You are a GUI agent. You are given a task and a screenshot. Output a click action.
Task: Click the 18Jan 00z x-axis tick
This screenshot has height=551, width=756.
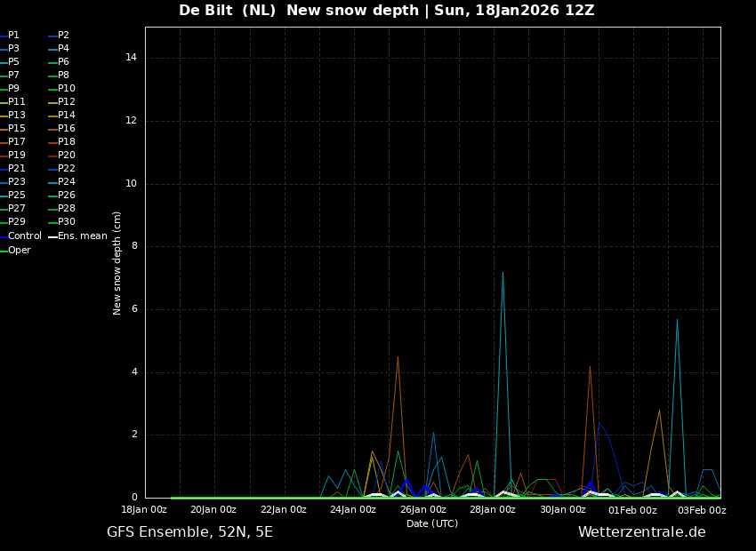click(144, 510)
